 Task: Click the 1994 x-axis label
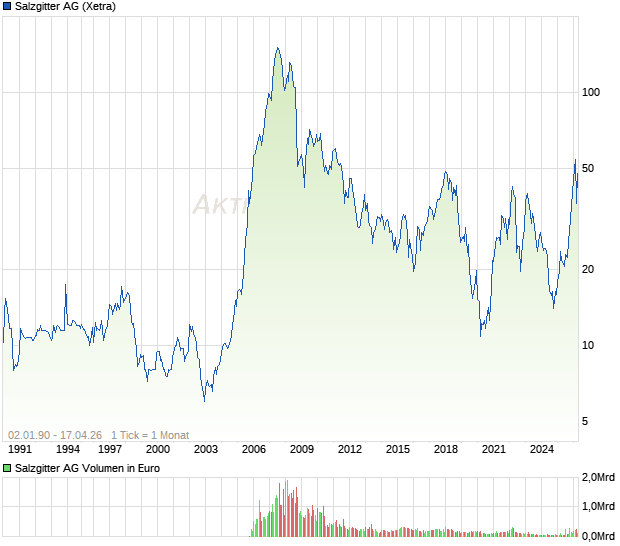click(x=68, y=450)
